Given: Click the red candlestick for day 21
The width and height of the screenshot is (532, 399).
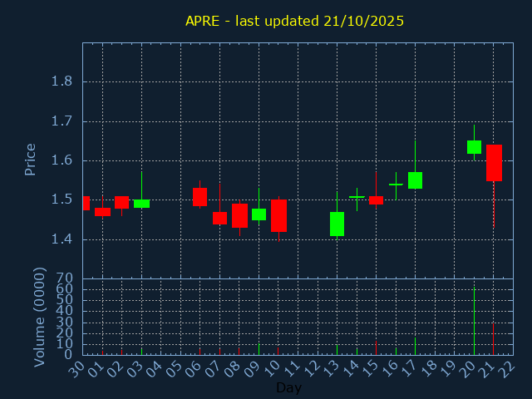Looking at the screenshot, I should pyautogui.click(x=494, y=163).
